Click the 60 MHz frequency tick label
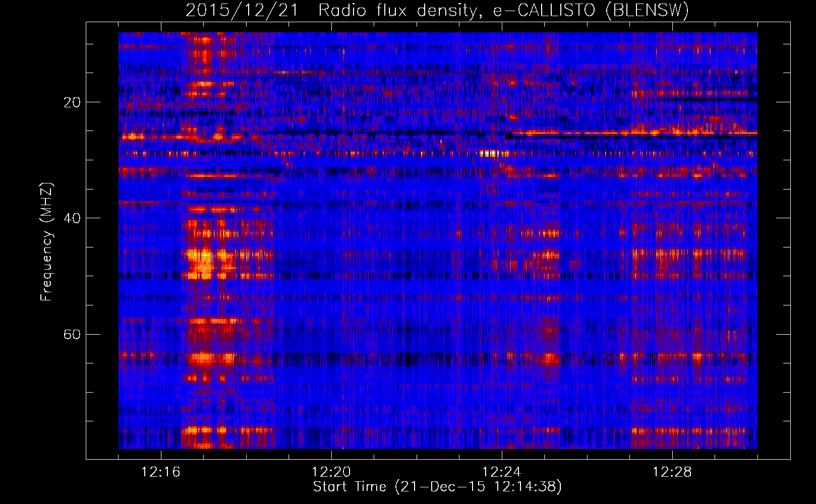This screenshot has width=816, height=504. click(x=72, y=334)
